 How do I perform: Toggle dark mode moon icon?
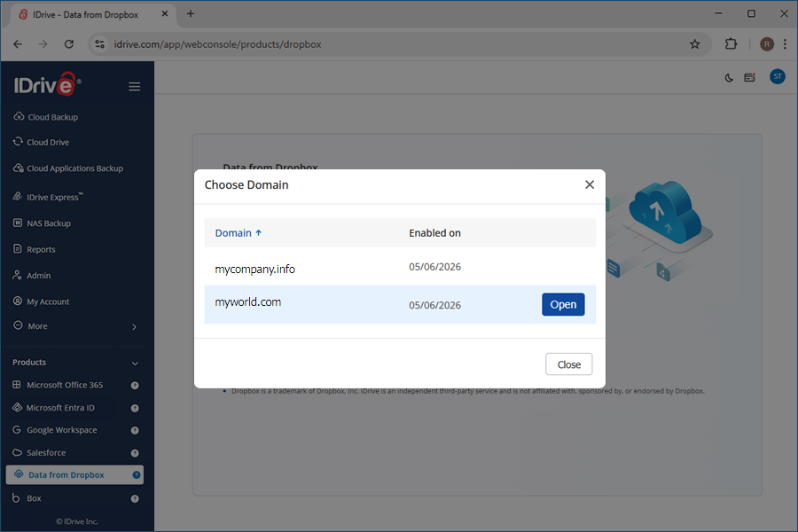(729, 77)
